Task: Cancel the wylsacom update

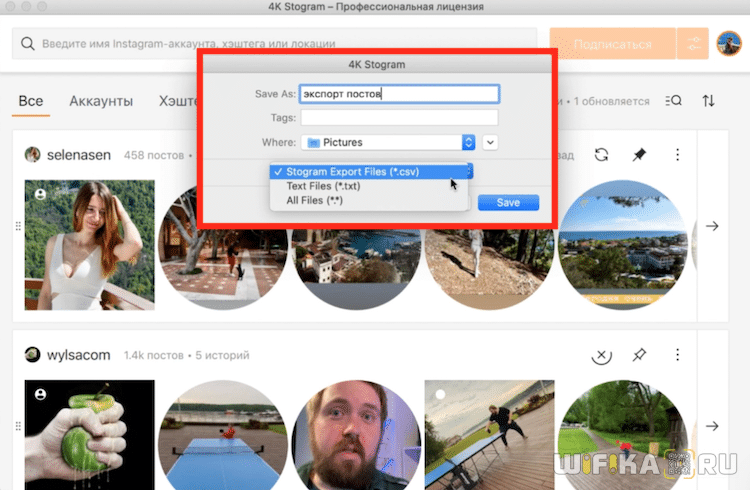Action: click(601, 355)
